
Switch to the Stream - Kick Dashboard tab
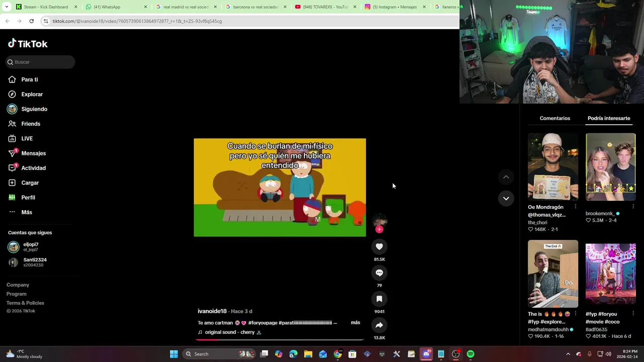coord(46,7)
